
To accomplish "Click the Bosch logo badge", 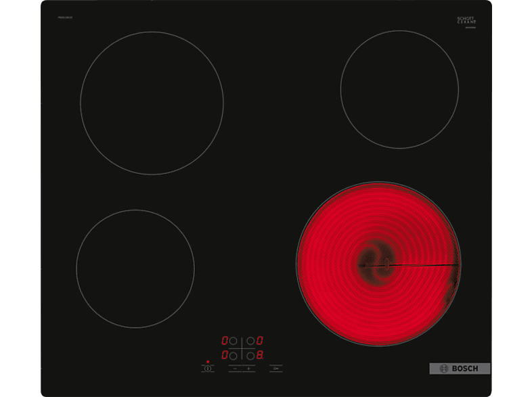I will pos(460,369).
